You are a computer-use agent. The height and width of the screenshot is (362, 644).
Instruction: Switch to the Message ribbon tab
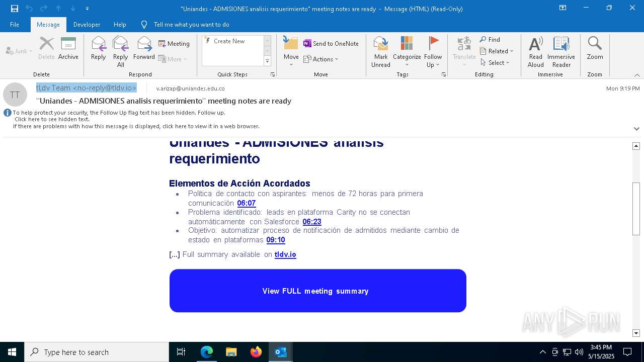point(48,24)
